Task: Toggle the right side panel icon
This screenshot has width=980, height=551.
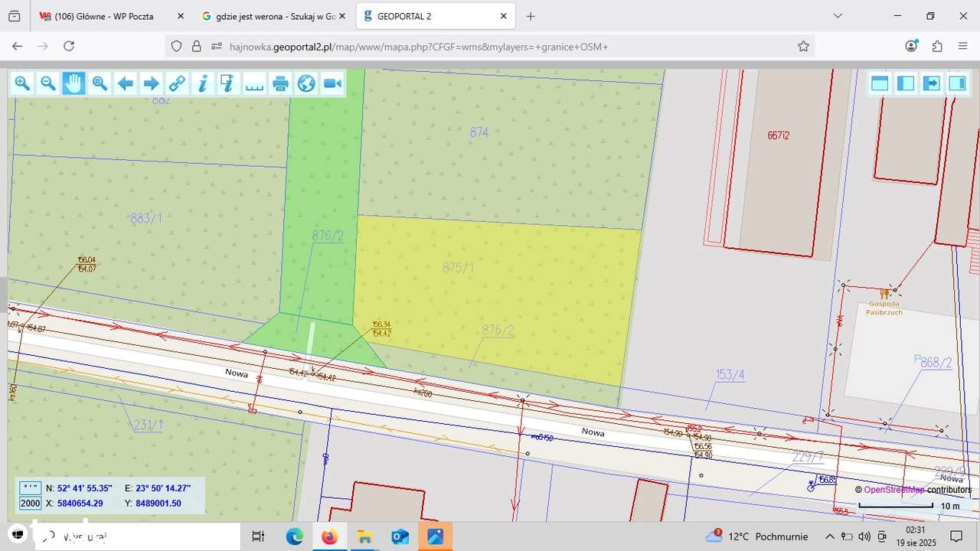Action: tap(958, 83)
